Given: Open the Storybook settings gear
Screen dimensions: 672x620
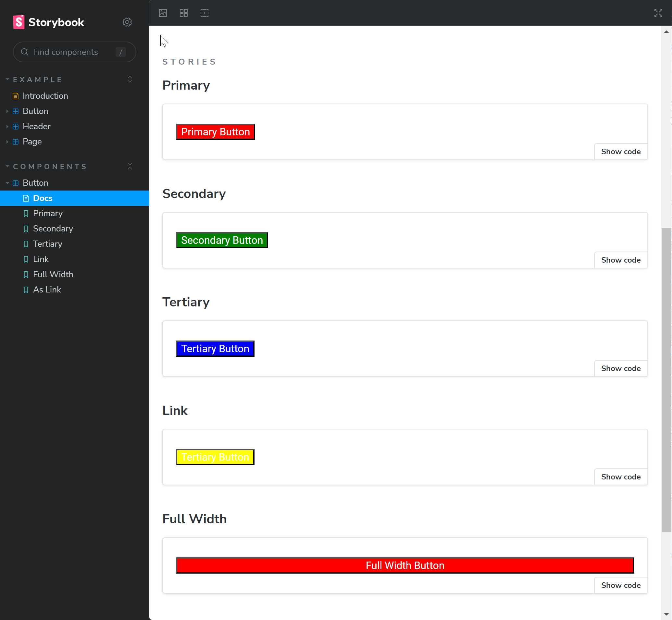Looking at the screenshot, I should [127, 22].
